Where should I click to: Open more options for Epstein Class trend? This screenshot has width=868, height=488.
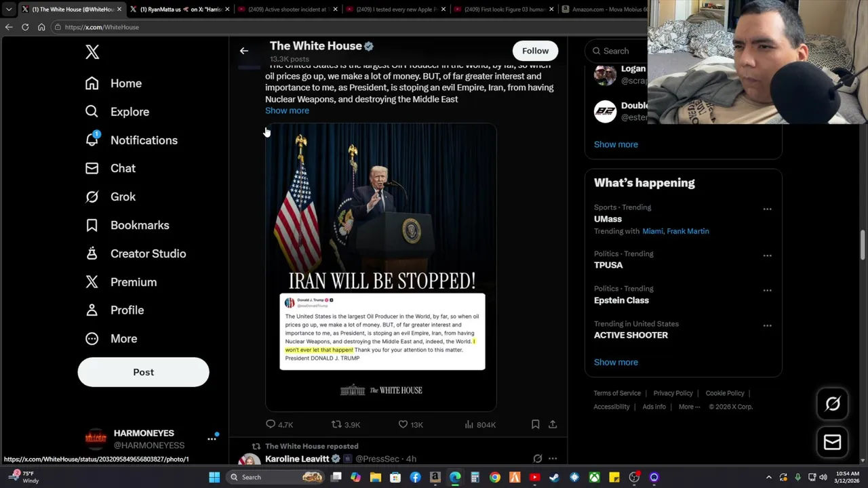point(767,290)
